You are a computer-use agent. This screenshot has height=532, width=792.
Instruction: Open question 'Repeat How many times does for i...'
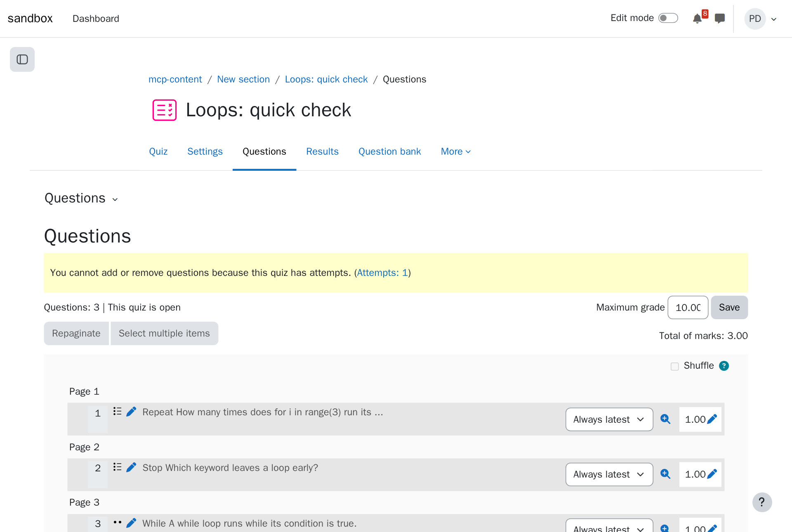pos(263,412)
